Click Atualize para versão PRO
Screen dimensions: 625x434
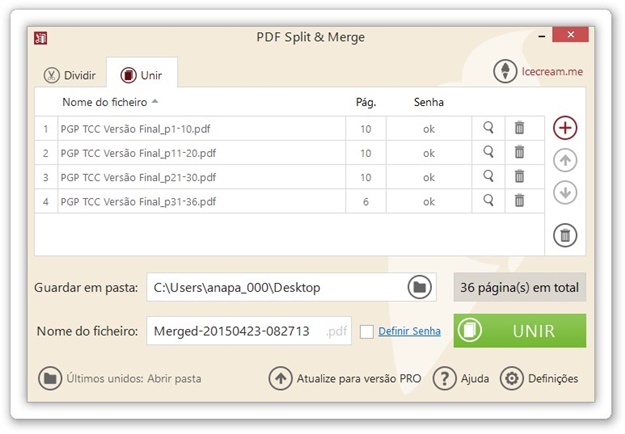359,378
